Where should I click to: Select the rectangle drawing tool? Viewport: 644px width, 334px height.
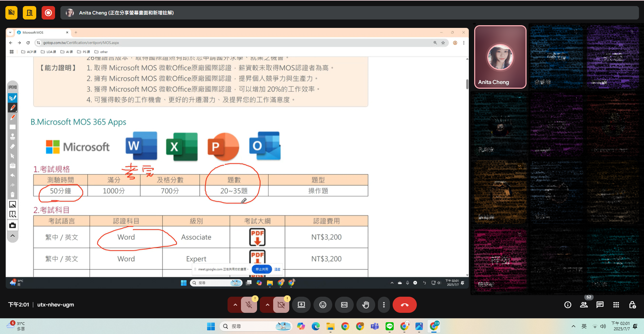click(x=12, y=127)
